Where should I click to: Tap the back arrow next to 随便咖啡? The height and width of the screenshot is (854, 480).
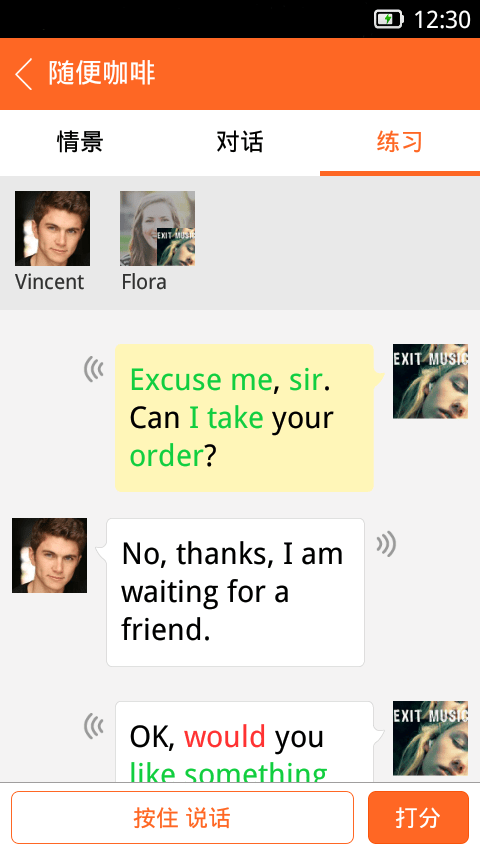click(x=24, y=74)
